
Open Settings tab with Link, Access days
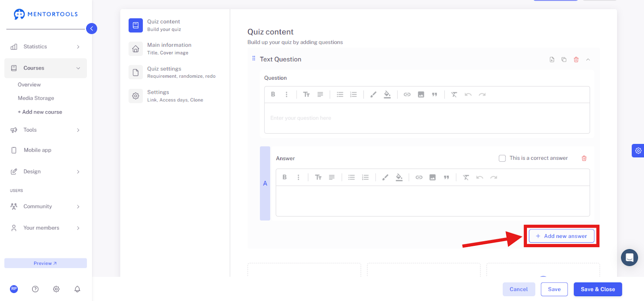pos(175,96)
